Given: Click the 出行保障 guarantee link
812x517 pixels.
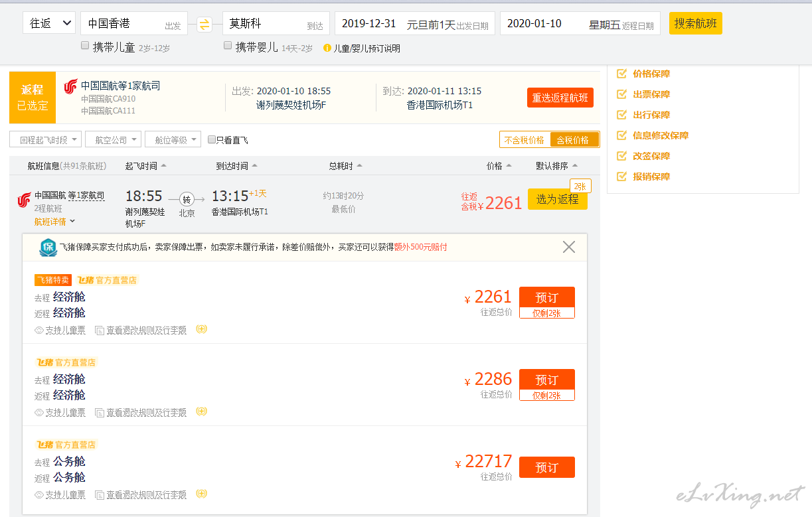Looking at the screenshot, I should click(x=651, y=115).
